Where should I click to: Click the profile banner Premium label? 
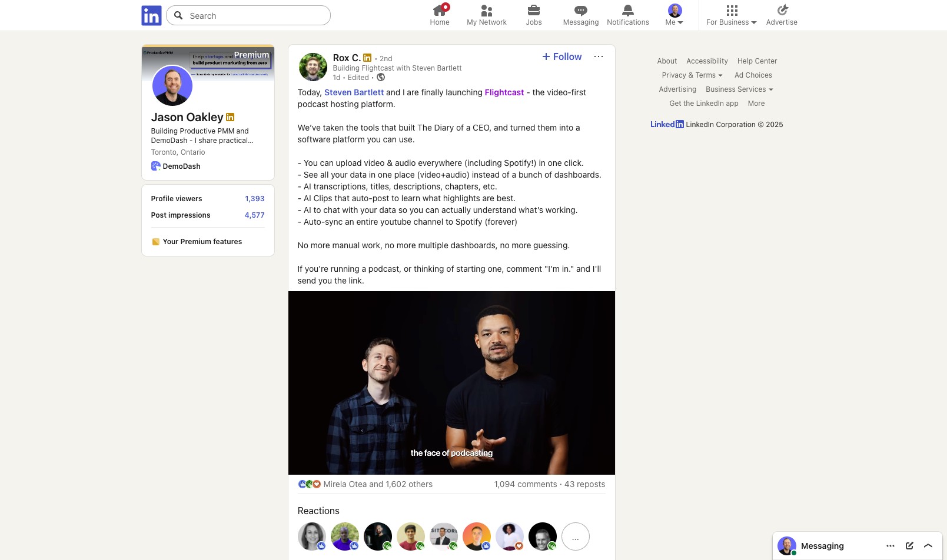[251, 55]
